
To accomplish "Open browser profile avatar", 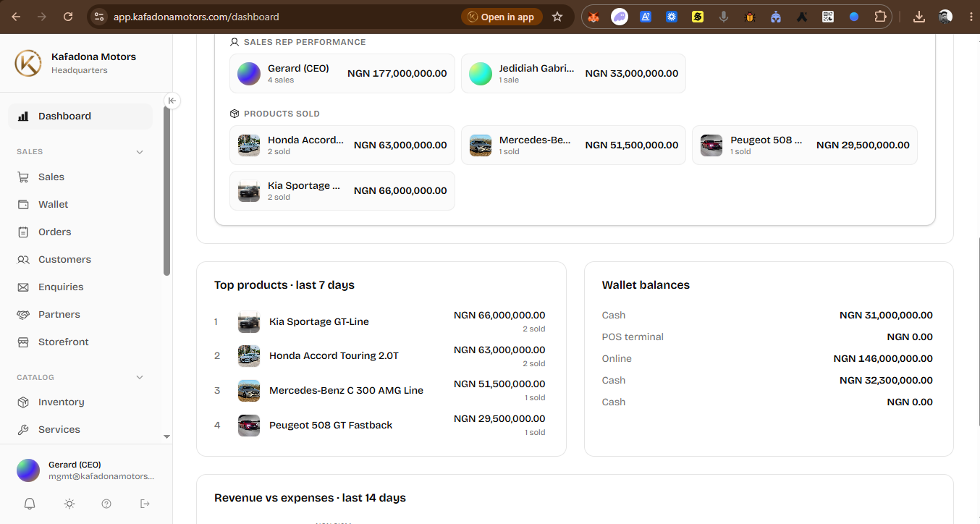I will (945, 17).
